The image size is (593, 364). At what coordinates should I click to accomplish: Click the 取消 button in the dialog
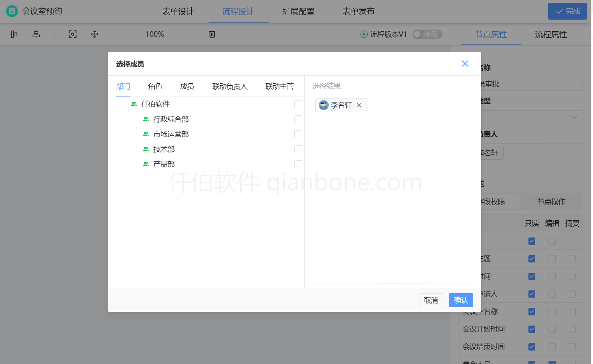click(x=431, y=300)
